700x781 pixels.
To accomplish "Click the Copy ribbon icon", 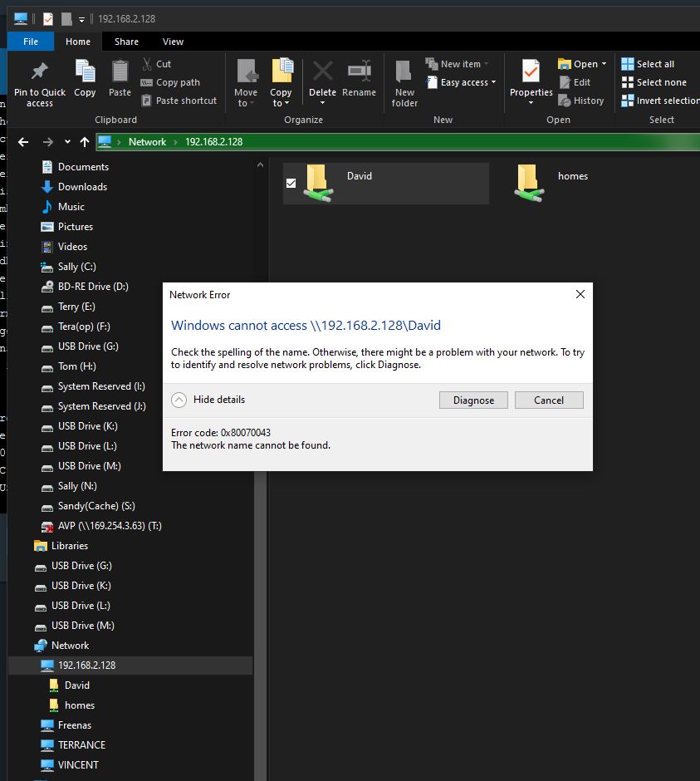I will pos(85,71).
